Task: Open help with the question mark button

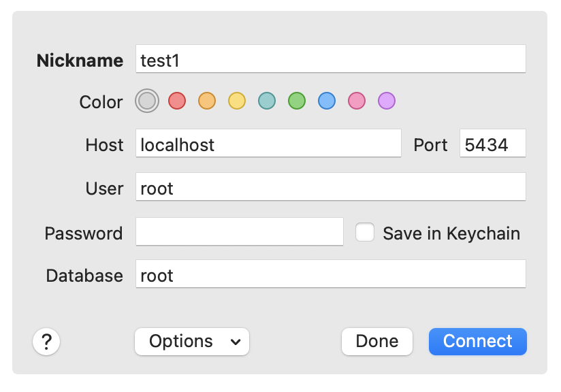Action: pyautogui.click(x=46, y=342)
